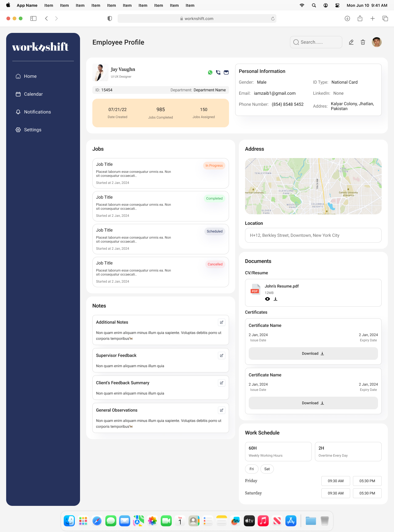Open Safari from the Dock
394x532 pixels.
[97, 521]
